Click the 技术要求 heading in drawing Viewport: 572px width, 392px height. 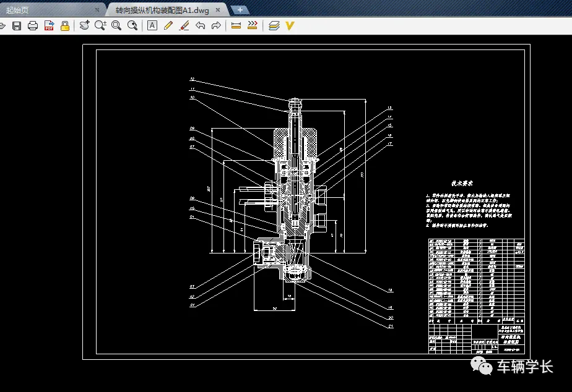point(462,183)
